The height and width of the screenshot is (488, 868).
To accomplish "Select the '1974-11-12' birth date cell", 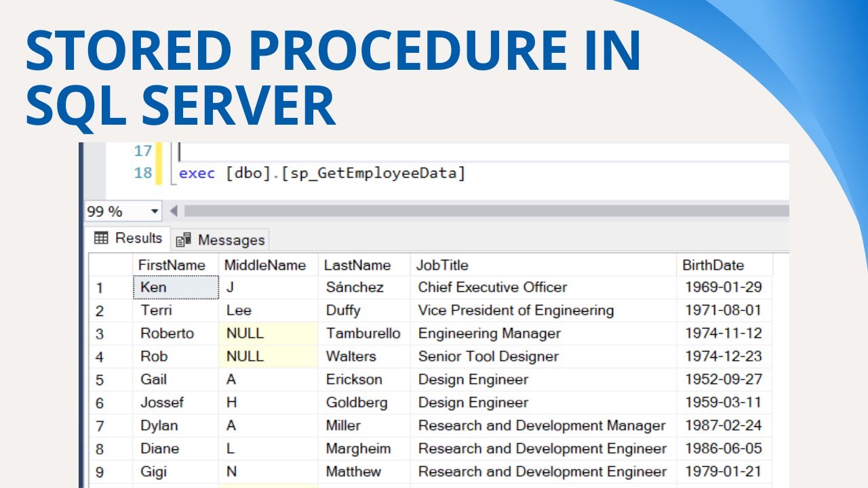I will (x=724, y=333).
